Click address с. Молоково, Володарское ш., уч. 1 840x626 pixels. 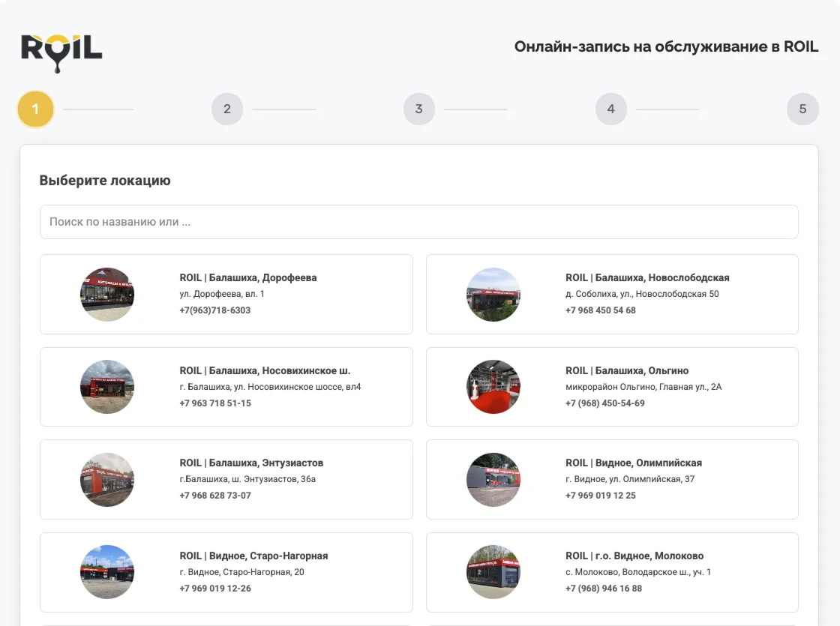point(638,572)
